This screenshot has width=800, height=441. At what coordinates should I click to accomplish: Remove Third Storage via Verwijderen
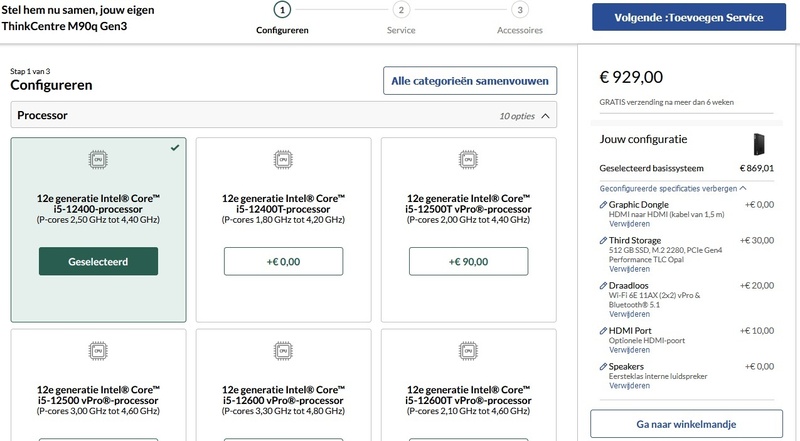[629, 269]
